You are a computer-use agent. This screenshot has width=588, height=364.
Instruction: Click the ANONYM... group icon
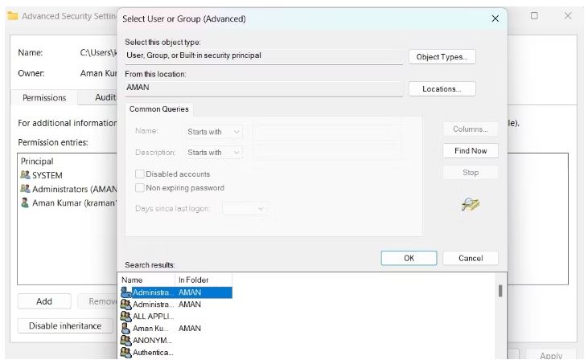pyautogui.click(x=125, y=340)
